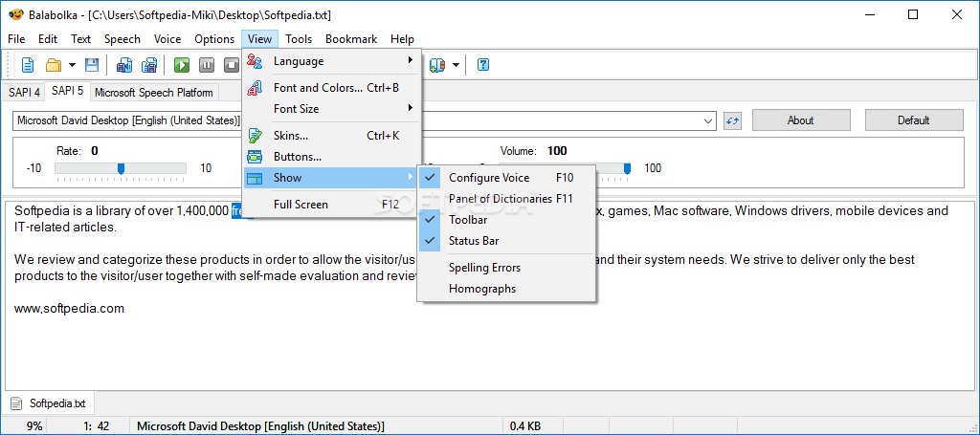
Task: Enable Panel of Dictionaries in Show submenu
Action: click(507, 199)
